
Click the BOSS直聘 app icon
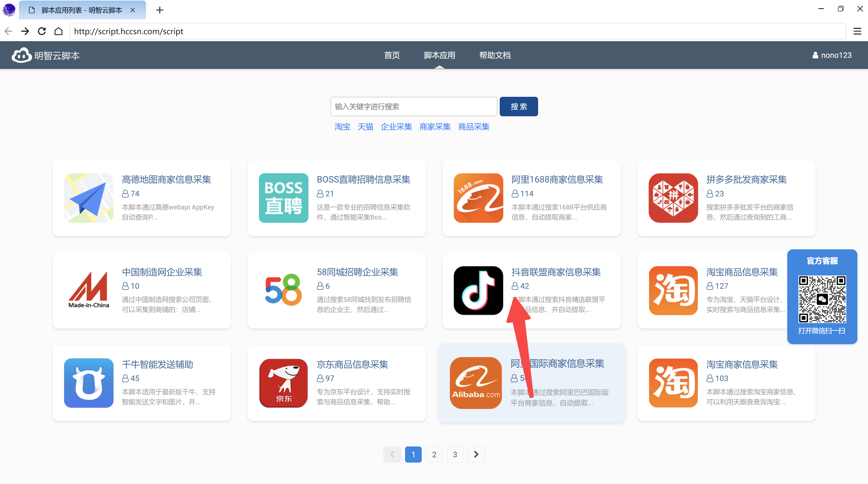[x=283, y=198]
